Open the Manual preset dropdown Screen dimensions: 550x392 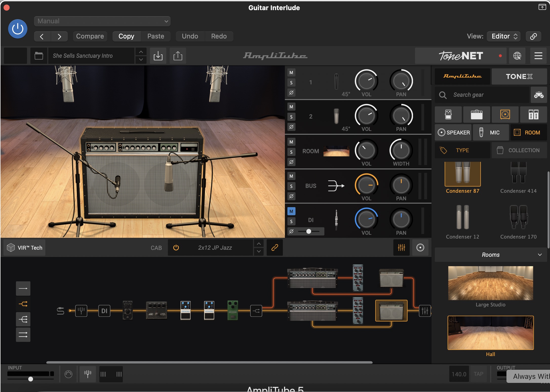[x=102, y=21]
